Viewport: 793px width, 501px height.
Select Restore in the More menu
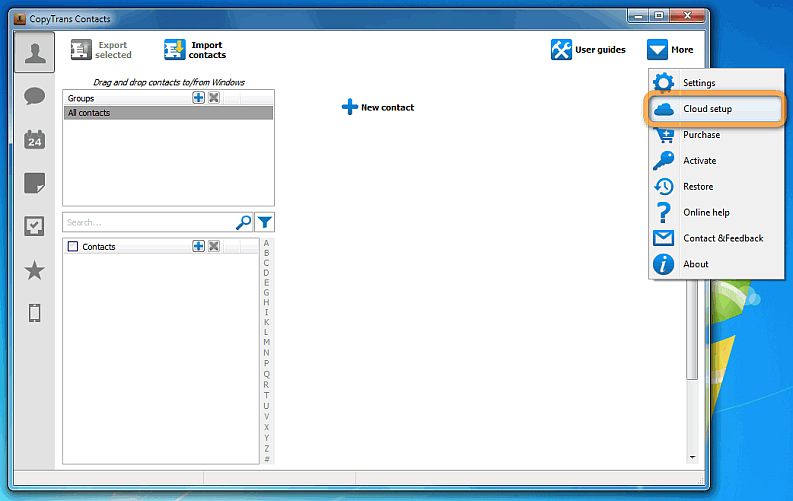[697, 186]
